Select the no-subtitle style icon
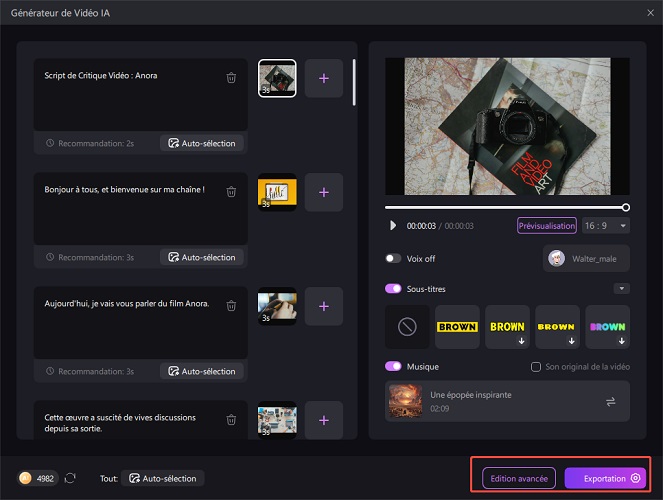Viewport: 663px width, 500px height. [x=407, y=327]
